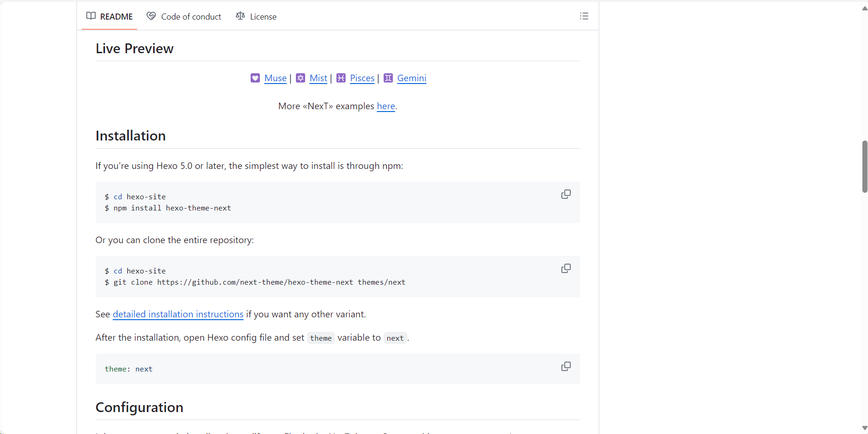868x434 pixels.
Task: Follow the 'here' examples link
Action: [386, 106]
